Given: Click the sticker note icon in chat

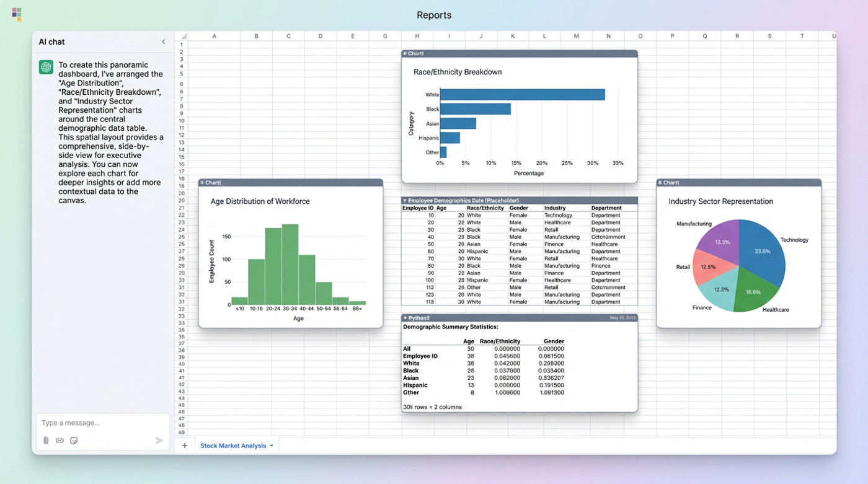Looking at the screenshot, I should (x=74, y=441).
